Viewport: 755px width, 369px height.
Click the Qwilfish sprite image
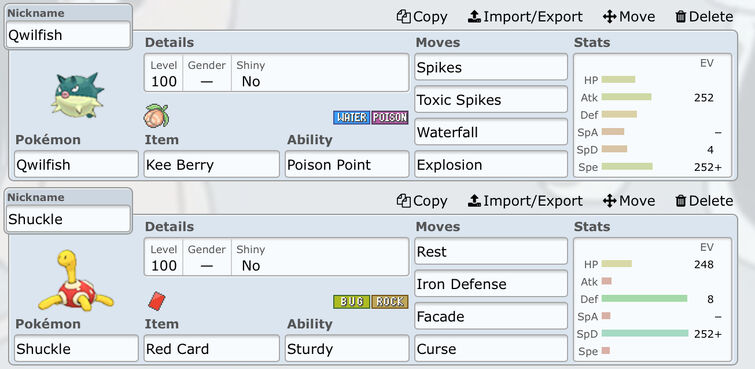click(77, 95)
